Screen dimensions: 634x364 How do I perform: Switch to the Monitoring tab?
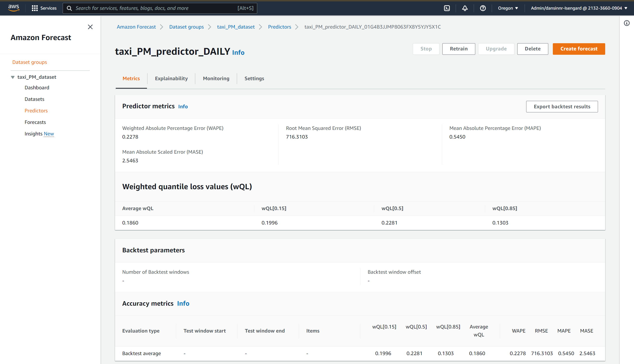pos(216,79)
